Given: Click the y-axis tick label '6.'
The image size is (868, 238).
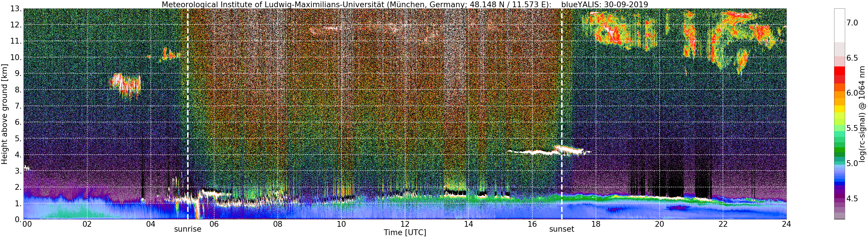Looking at the screenshot, I should click(x=18, y=122).
